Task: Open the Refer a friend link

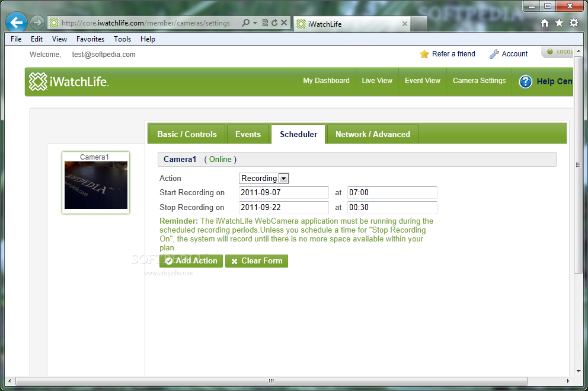Action: [x=453, y=53]
